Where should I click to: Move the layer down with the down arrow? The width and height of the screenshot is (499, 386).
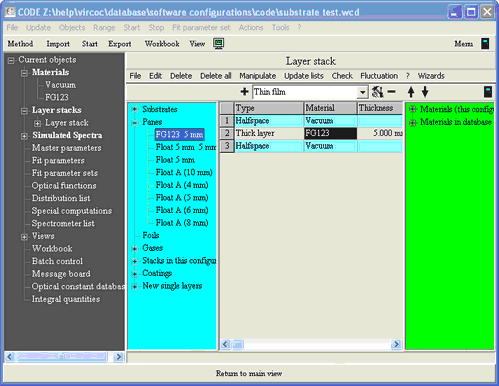click(425, 92)
